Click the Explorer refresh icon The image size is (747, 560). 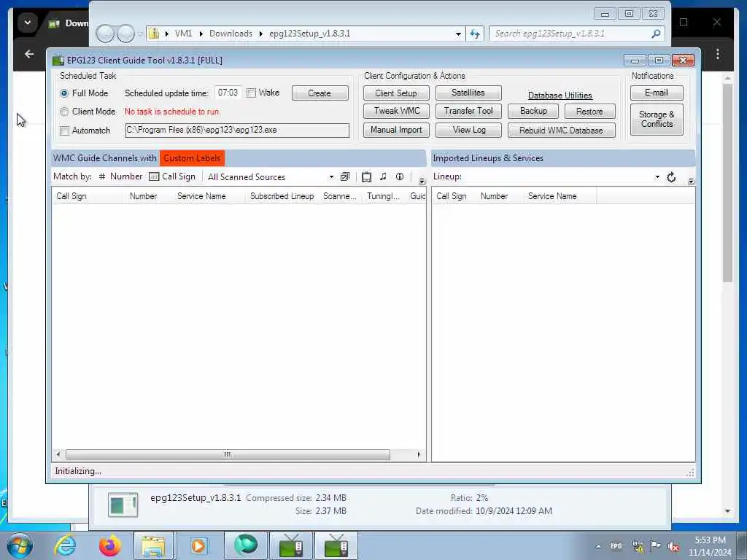pos(474,34)
